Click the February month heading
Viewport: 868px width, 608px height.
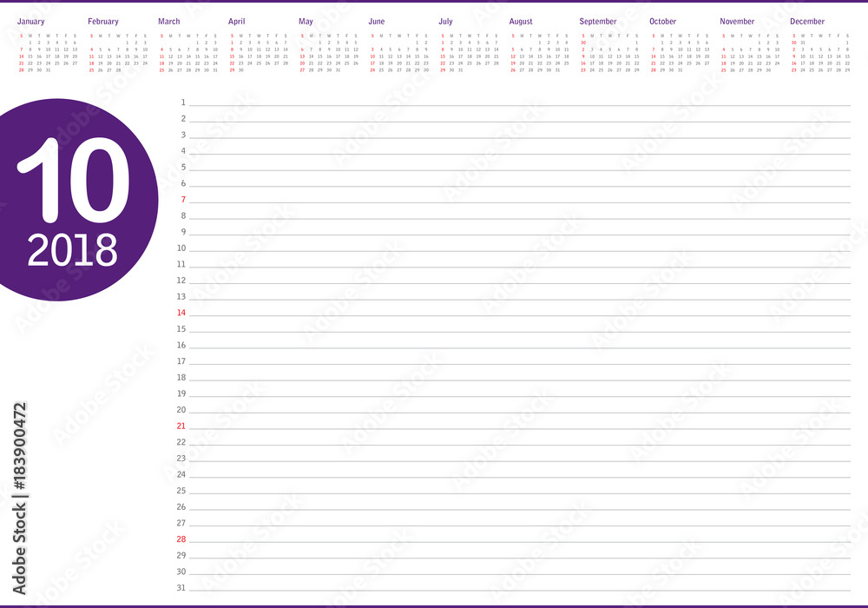click(x=103, y=22)
